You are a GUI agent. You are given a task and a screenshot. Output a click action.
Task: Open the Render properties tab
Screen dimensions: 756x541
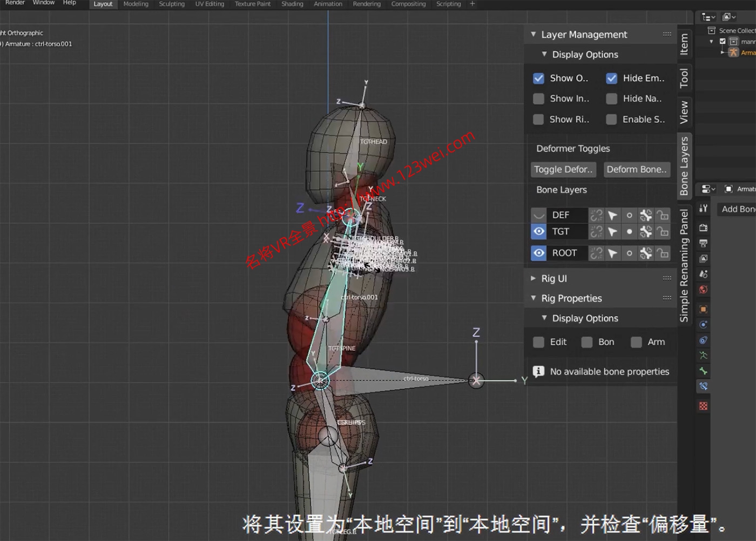703,228
